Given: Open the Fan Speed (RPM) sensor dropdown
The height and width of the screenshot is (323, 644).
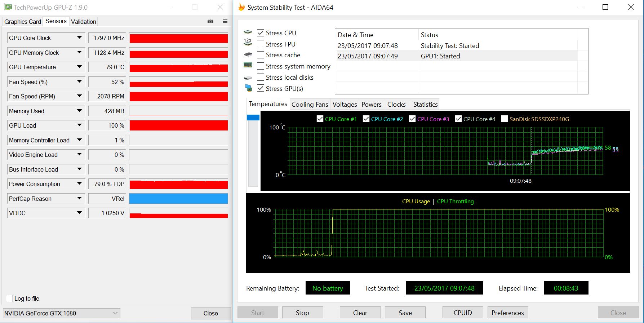Looking at the screenshot, I should (x=79, y=96).
